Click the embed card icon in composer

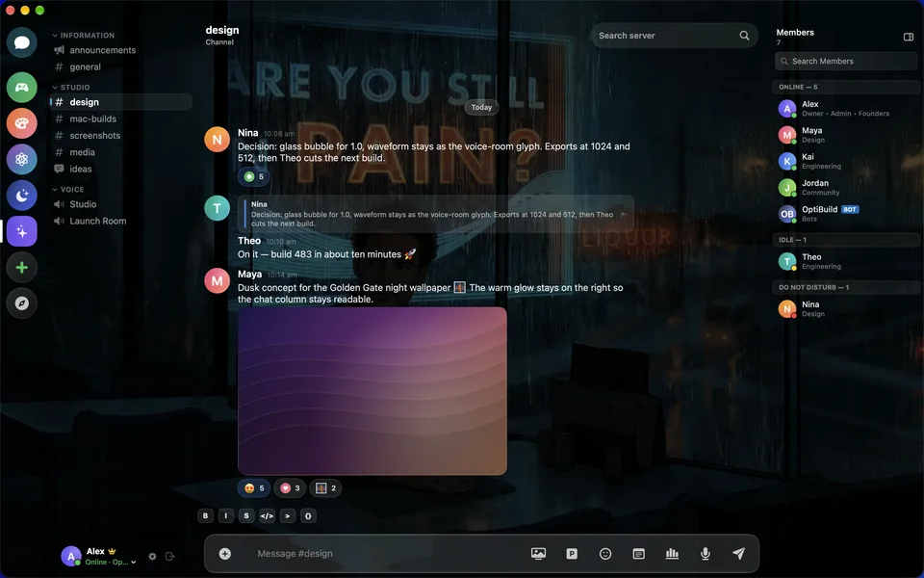pyautogui.click(x=638, y=553)
